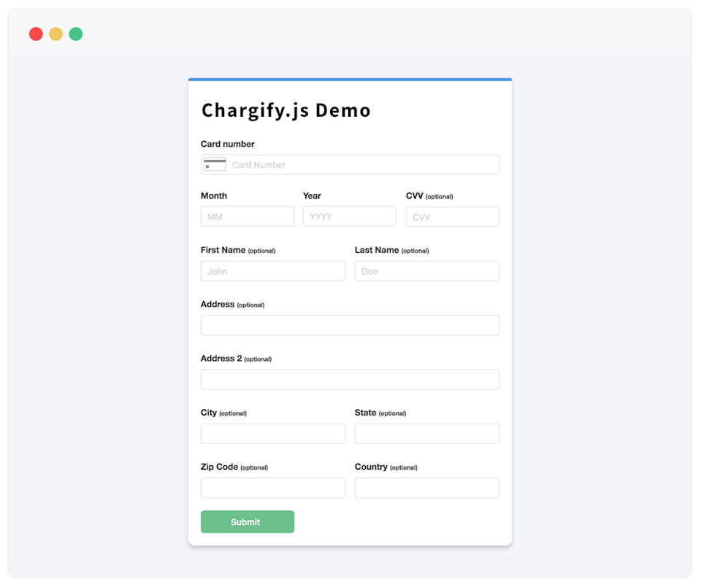This screenshot has width=701, height=588.
Task: Click the green maximize window dot
Action: tap(76, 34)
